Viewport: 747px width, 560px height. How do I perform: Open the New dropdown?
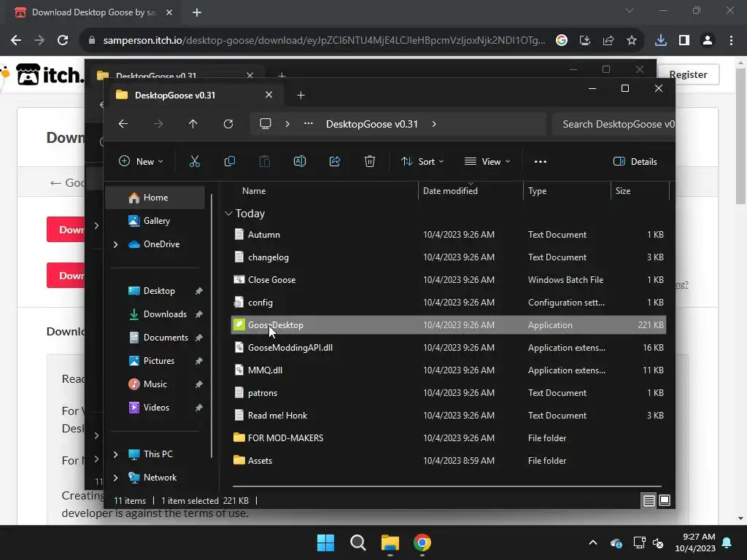[141, 161]
